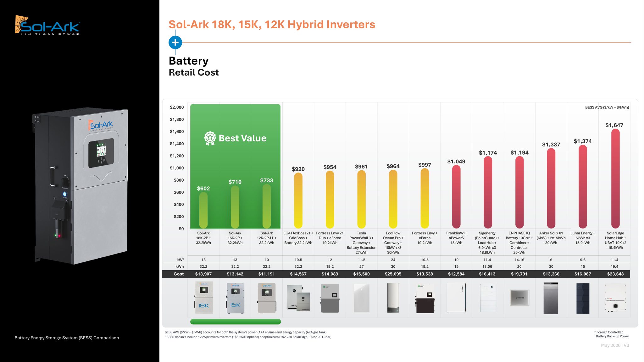
Task: Click the EcoFlow Ocean Pro product image
Action: 393,298
